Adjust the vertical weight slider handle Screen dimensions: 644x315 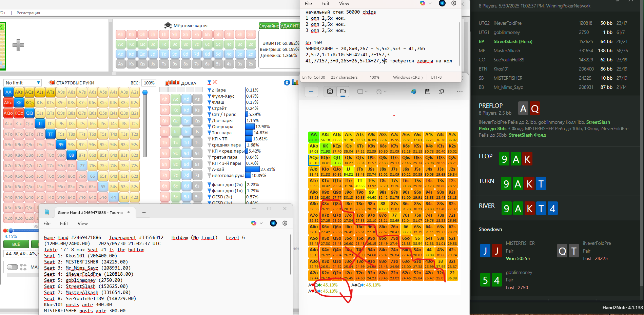[x=145, y=92]
